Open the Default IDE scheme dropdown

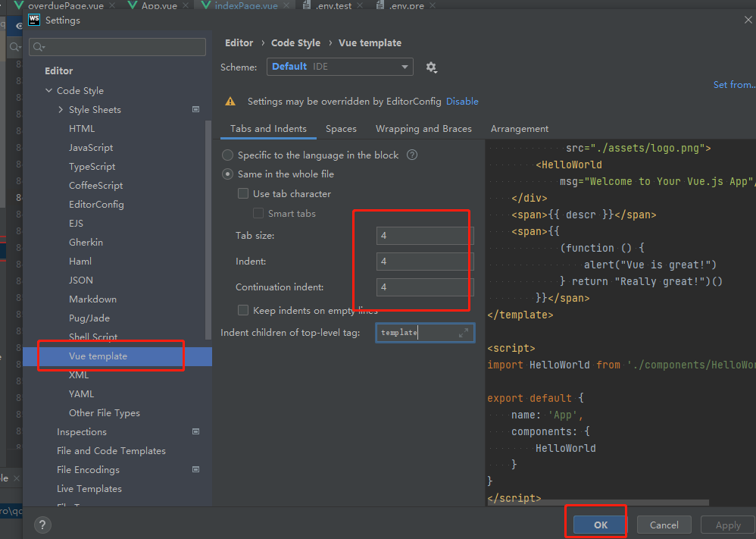tap(339, 67)
